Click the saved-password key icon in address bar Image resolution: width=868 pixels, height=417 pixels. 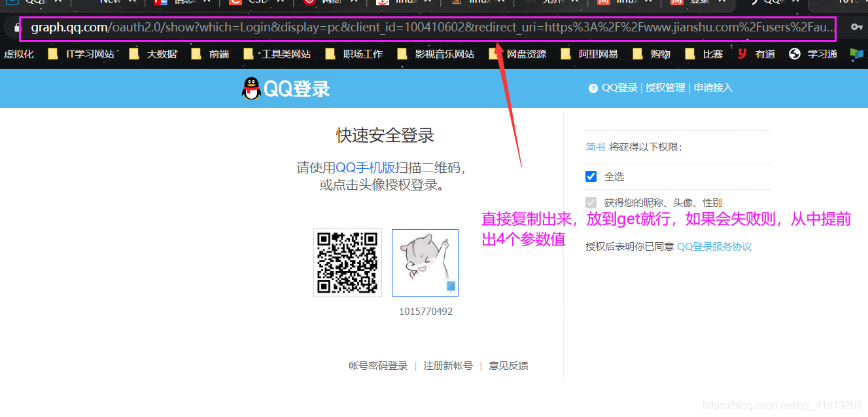click(x=856, y=27)
